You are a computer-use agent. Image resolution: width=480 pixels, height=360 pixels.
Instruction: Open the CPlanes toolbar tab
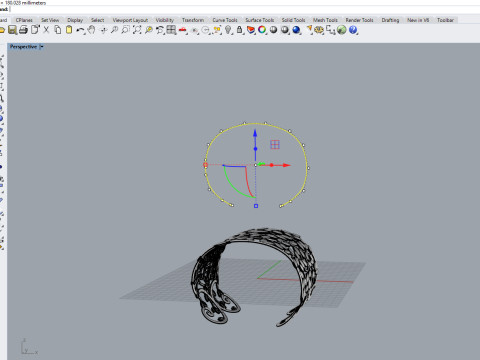point(24,20)
